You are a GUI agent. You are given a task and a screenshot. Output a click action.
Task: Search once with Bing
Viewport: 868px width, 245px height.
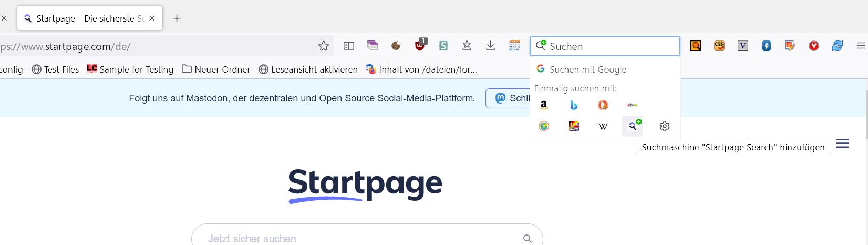coord(574,105)
